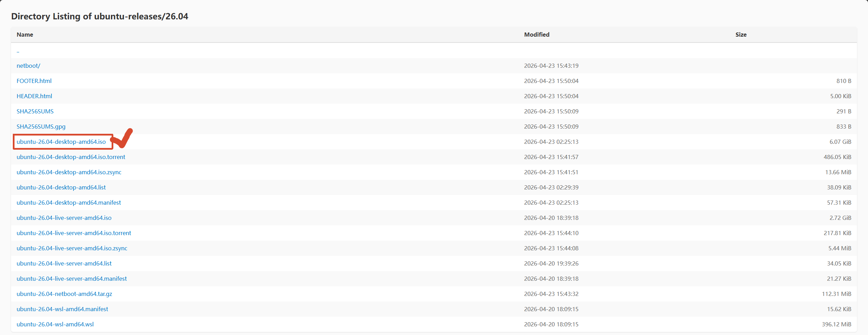Select the 15.62 KiB size value
The height and width of the screenshot is (335, 868).
click(839, 309)
